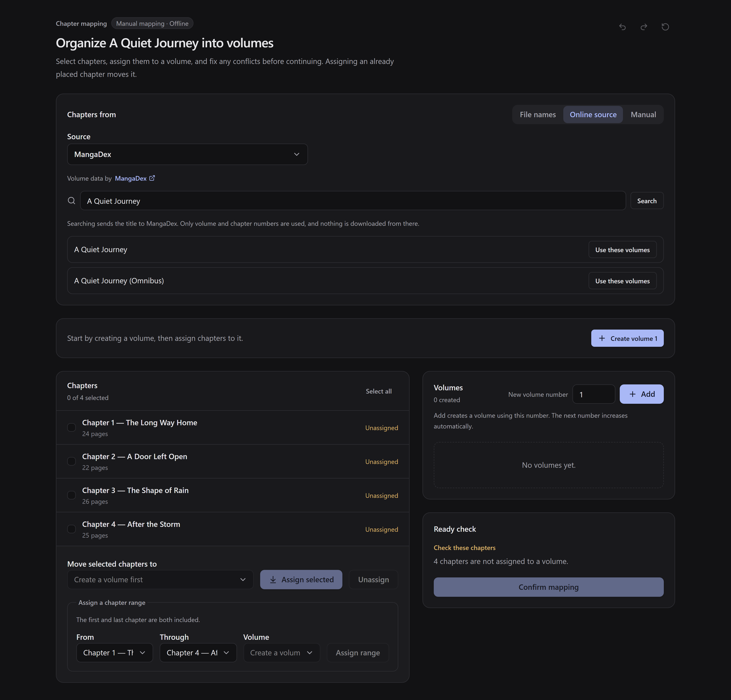Click the Search button

point(647,201)
